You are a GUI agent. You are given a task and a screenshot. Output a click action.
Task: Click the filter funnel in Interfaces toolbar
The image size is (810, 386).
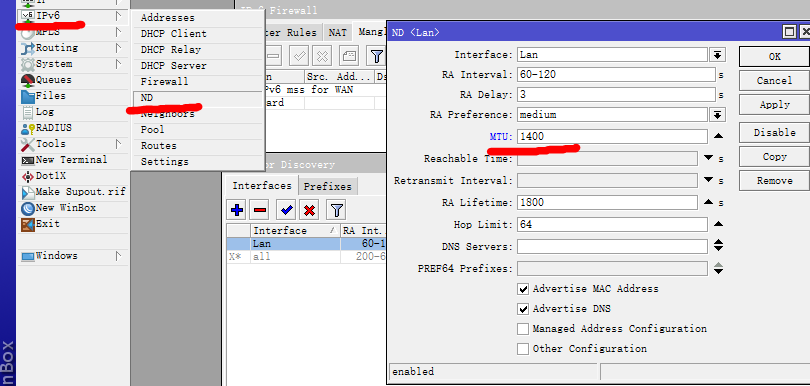click(336, 210)
